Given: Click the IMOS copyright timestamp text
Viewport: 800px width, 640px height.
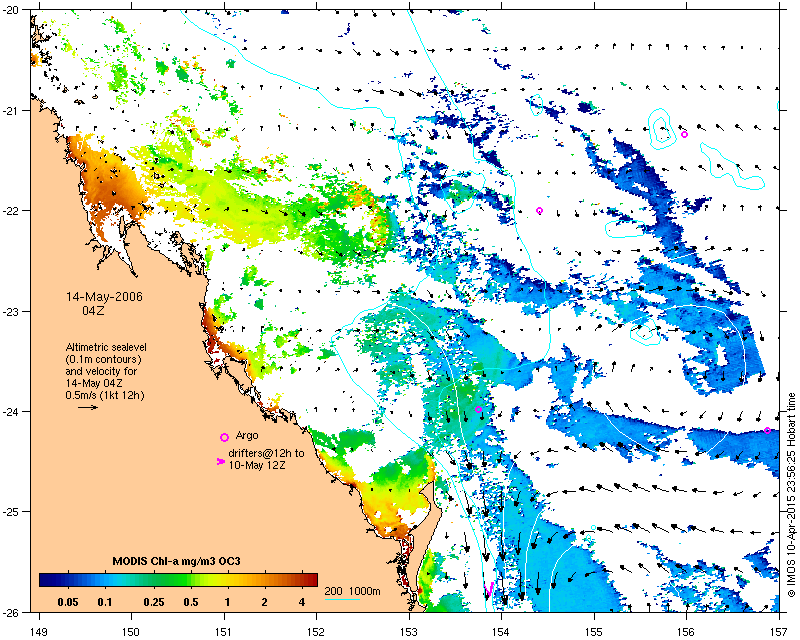Looking at the screenshot, I should (791, 495).
